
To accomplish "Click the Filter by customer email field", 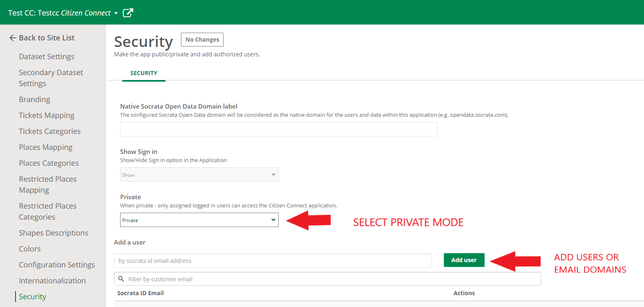I will (327, 279).
